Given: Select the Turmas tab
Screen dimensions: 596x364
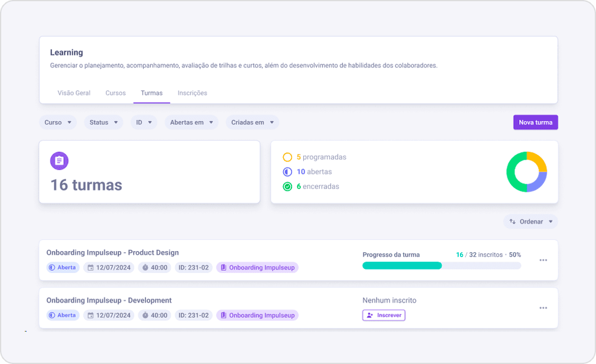Looking at the screenshot, I should pyautogui.click(x=151, y=93).
